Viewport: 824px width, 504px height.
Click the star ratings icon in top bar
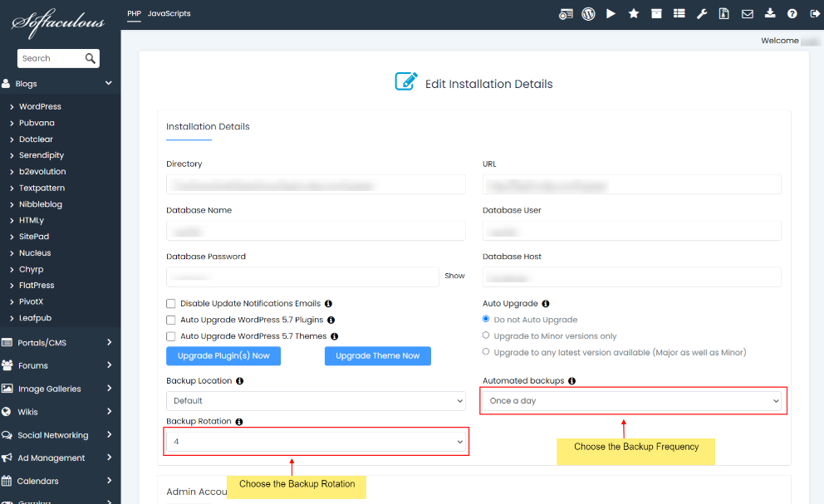coord(634,13)
